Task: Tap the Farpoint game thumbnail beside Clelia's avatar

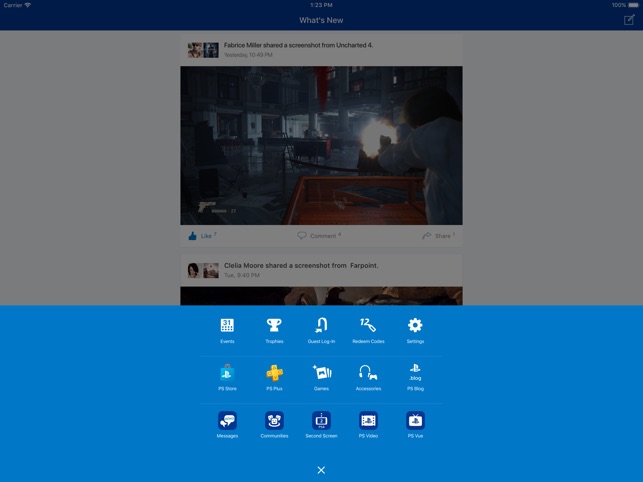Action: pos(211,270)
